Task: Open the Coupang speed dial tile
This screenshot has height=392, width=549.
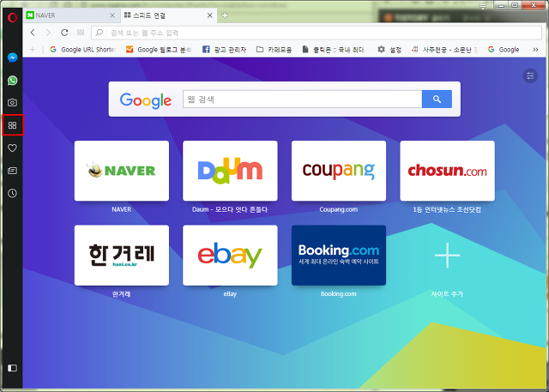Action: click(339, 171)
